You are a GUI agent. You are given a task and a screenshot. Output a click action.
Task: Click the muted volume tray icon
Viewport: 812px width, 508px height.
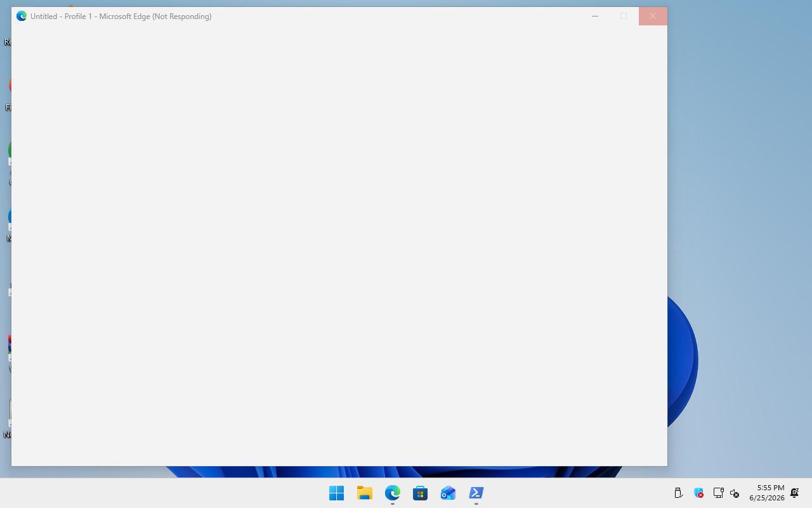(735, 493)
